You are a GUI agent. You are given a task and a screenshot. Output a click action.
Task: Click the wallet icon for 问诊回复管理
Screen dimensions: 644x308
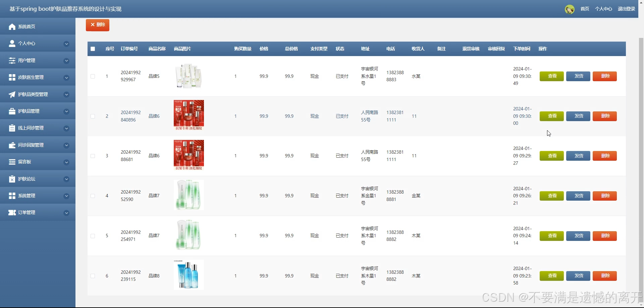pyautogui.click(x=12, y=145)
